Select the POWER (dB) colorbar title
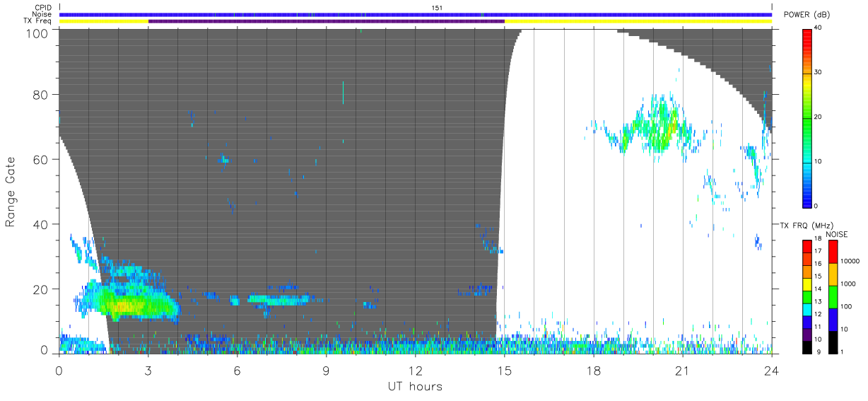Viewport: 868px width, 401px height. pyautogui.click(x=805, y=15)
